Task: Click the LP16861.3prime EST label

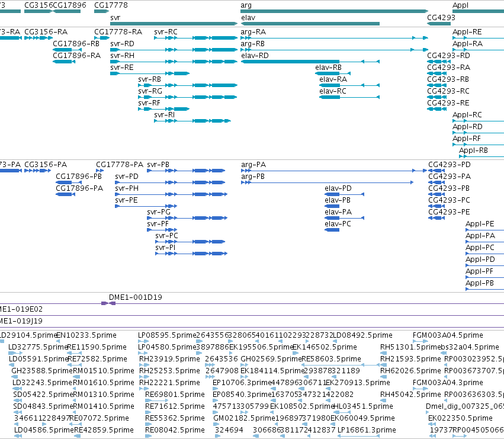Action: click(x=367, y=430)
